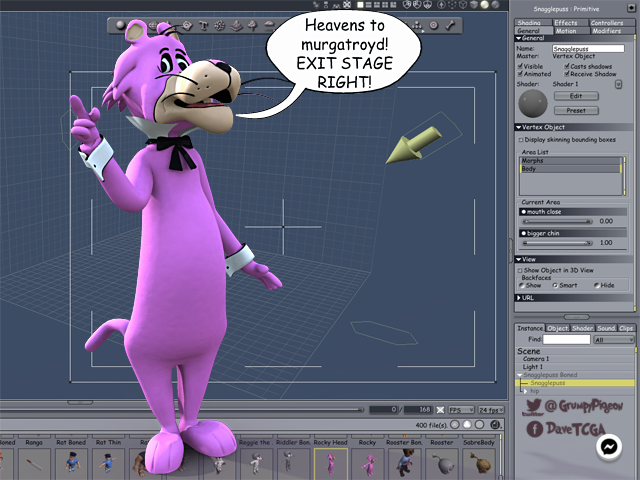Select the Show backfaces radio
Viewport: 640px width, 480px height.
coord(522,285)
